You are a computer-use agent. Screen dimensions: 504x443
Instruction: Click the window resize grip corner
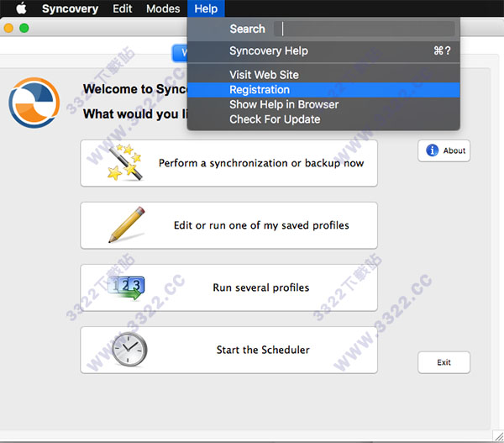click(x=498, y=436)
